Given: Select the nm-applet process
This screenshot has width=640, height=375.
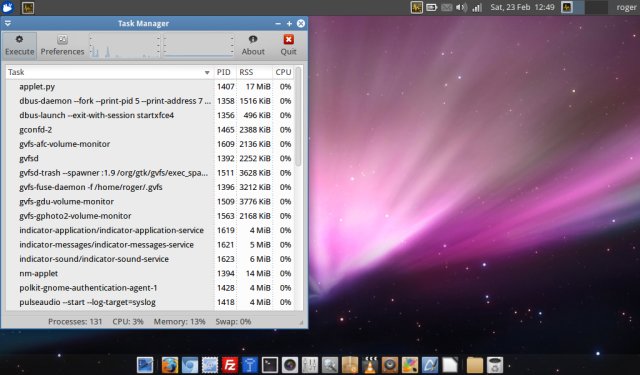Looking at the screenshot, I should 150,273.
